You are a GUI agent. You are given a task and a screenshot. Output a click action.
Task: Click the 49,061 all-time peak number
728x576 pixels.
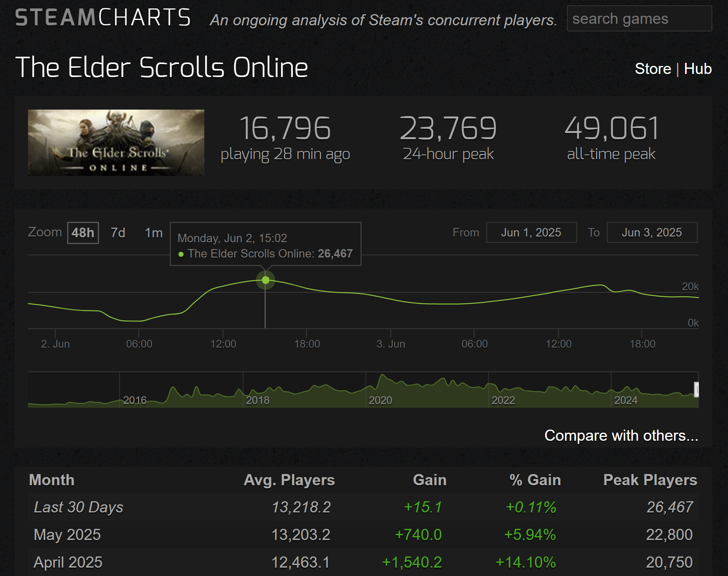611,128
